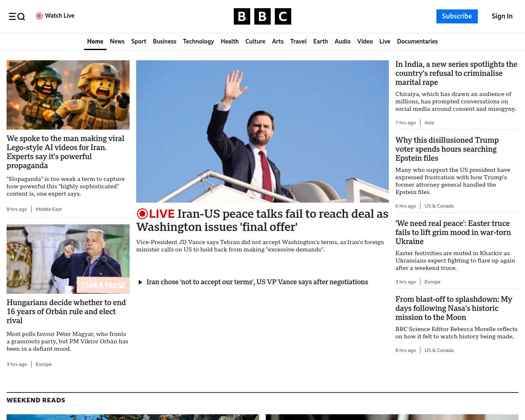Click "3 hrs ago" under Orbán story
The width and height of the screenshot is (525, 420).
(x=17, y=364)
